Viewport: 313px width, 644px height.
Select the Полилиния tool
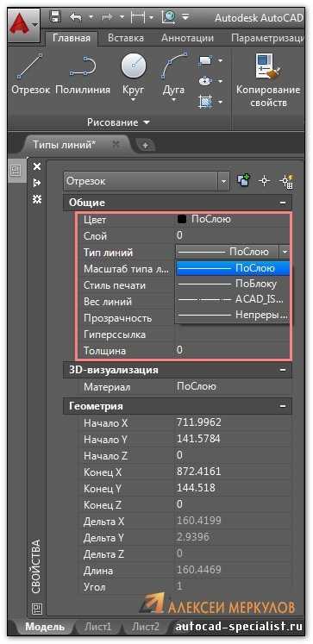click(83, 74)
